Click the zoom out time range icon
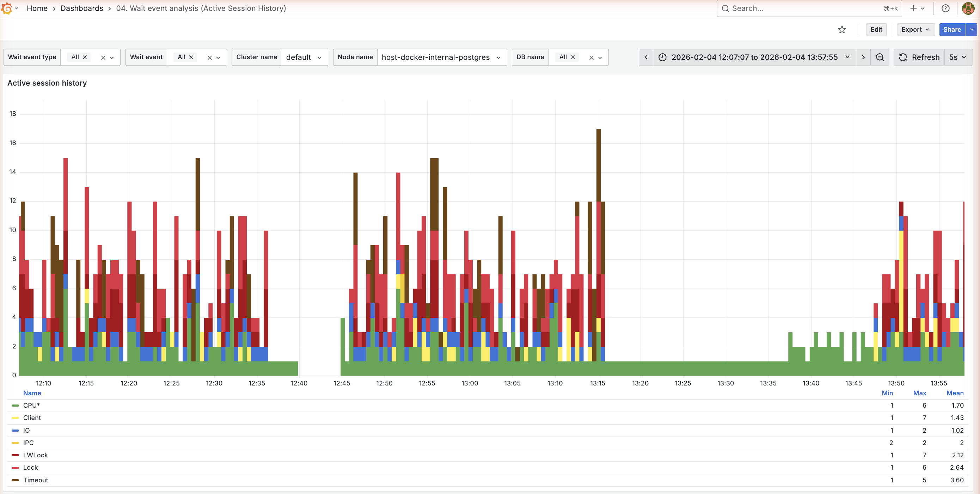Screen dimensions: 980x494 tap(880, 57)
